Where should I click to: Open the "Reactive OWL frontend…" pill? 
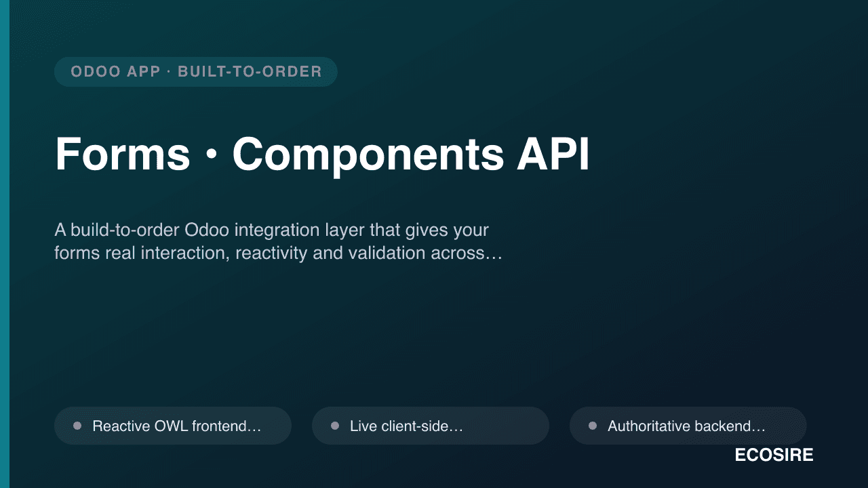point(173,426)
